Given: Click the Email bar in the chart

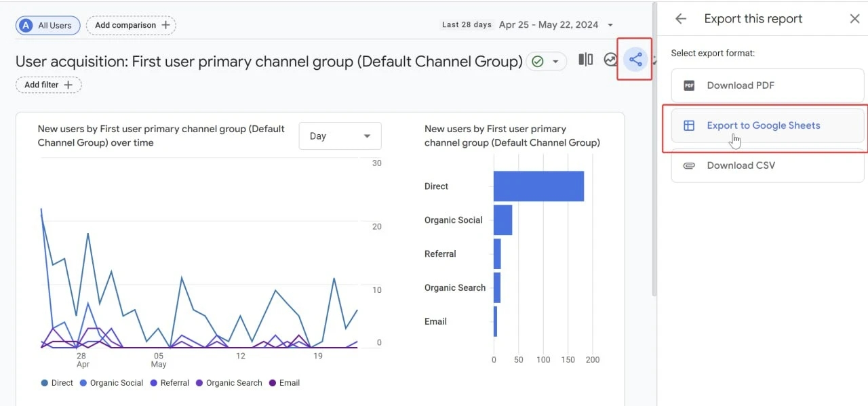Looking at the screenshot, I should [x=495, y=322].
